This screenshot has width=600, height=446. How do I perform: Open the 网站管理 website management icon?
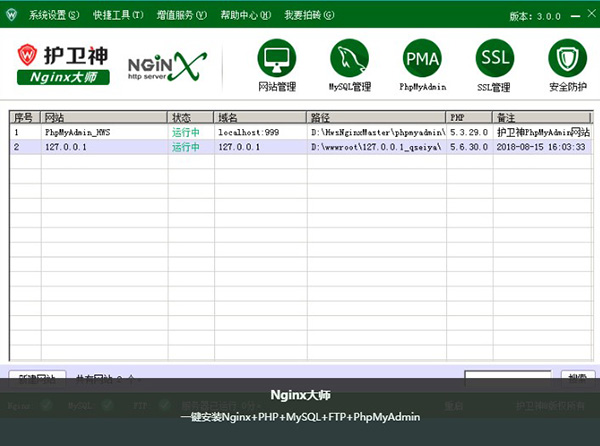[277, 59]
